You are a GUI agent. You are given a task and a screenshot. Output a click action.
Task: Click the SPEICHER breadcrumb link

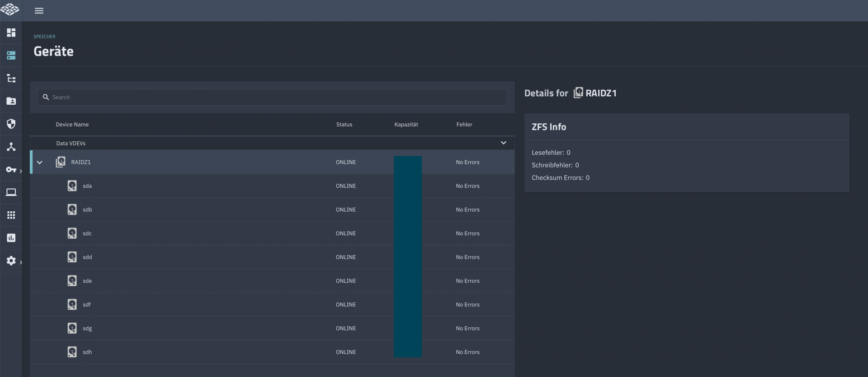(x=44, y=37)
